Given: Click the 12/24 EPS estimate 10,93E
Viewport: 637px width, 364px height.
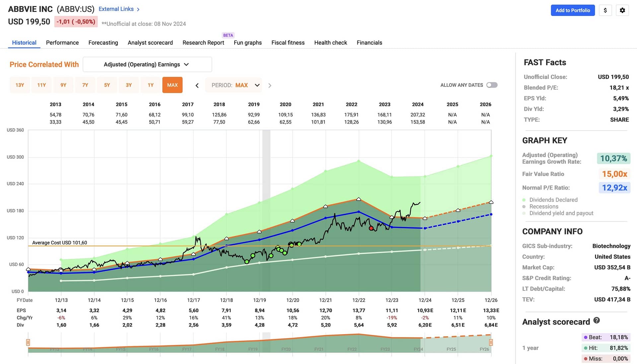Looking at the screenshot, I should pos(425,311).
